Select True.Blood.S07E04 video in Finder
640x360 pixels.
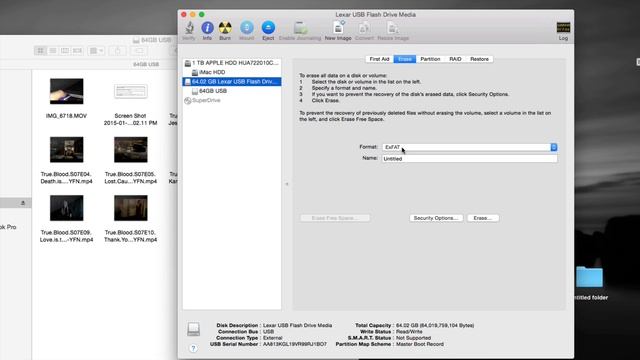tap(67, 150)
